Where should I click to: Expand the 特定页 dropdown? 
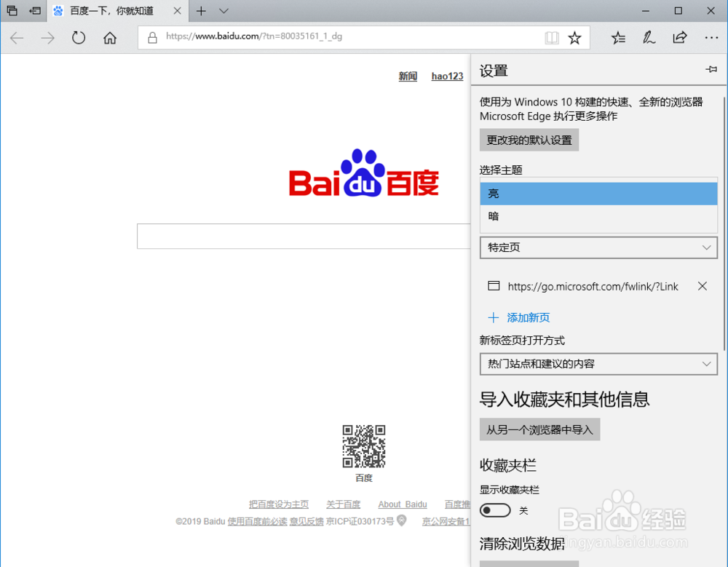click(x=598, y=247)
